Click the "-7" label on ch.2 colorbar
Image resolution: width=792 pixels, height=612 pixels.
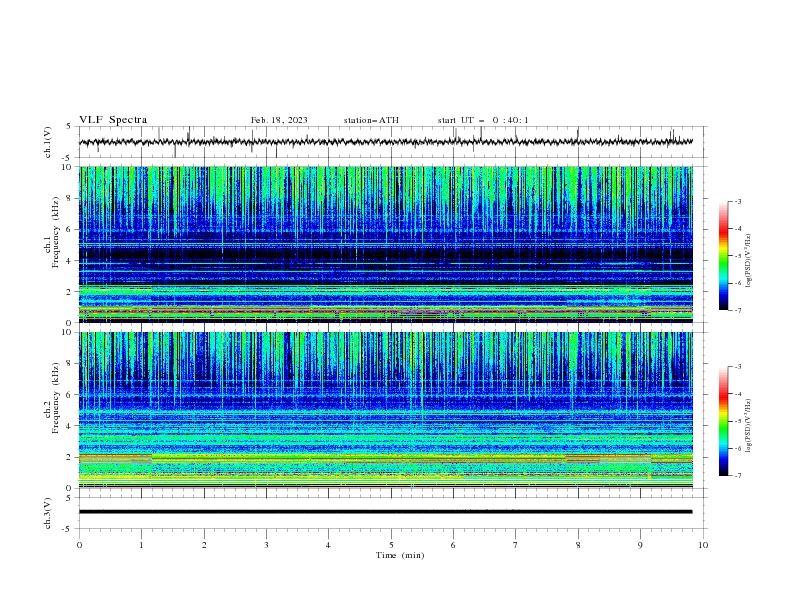click(x=737, y=476)
